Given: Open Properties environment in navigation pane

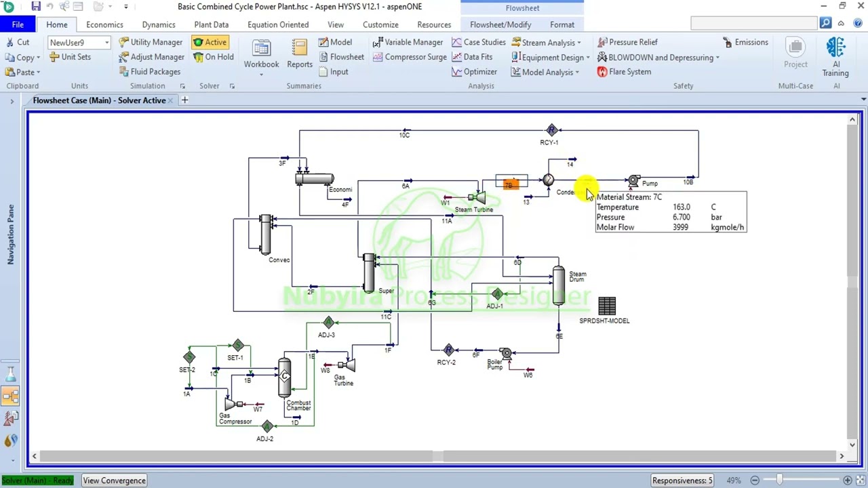Looking at the screenshot, I should tap(11, 373).
